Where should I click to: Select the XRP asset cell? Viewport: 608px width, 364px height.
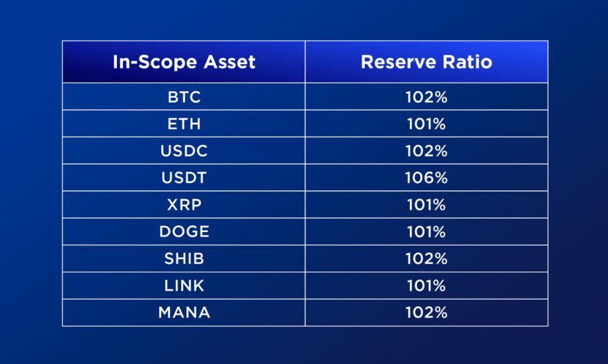pyautogui.click(x=184, y=205)
